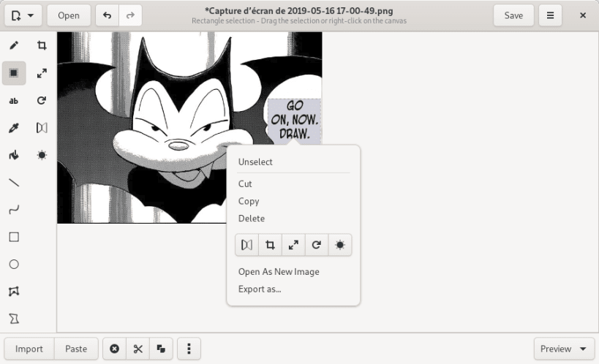The height and width of the screenshot is (364, 599).
Task: Flip the selection from the context menu
Action: [x=246, y=245]
